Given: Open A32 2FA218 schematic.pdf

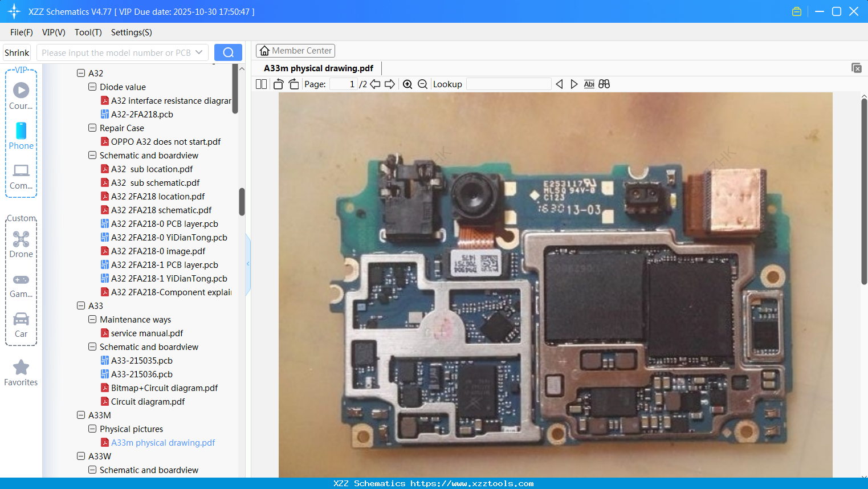Looking at the screenshot, I should 161,210.
